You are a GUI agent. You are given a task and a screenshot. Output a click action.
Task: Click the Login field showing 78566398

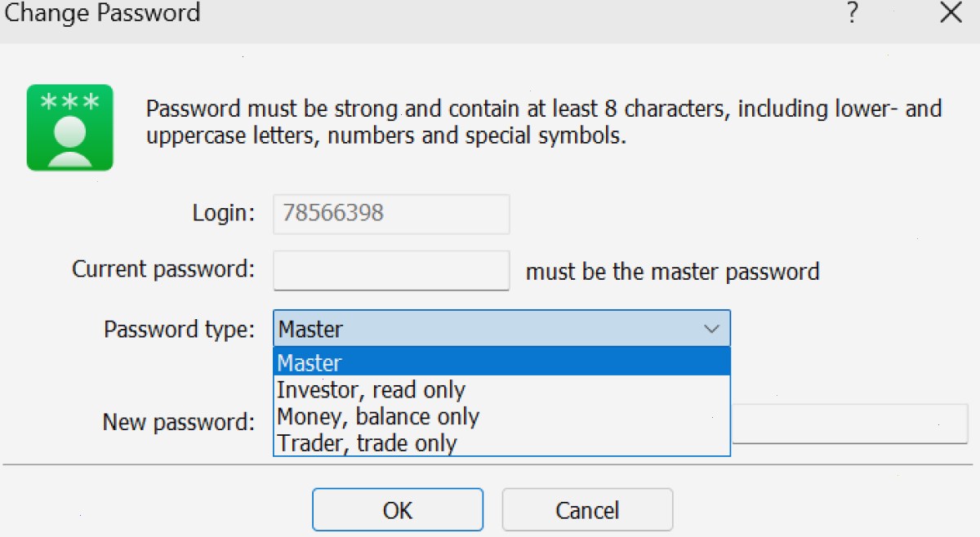point(391,214)
